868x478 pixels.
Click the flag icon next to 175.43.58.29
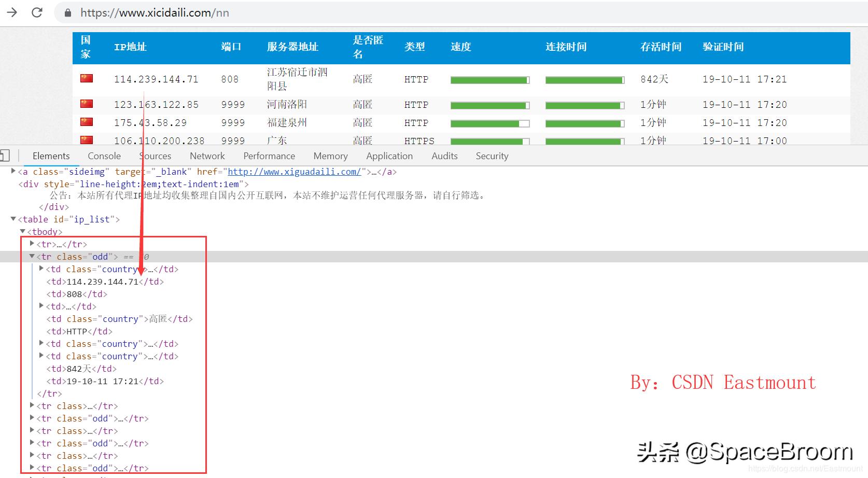tap(86, 122)
